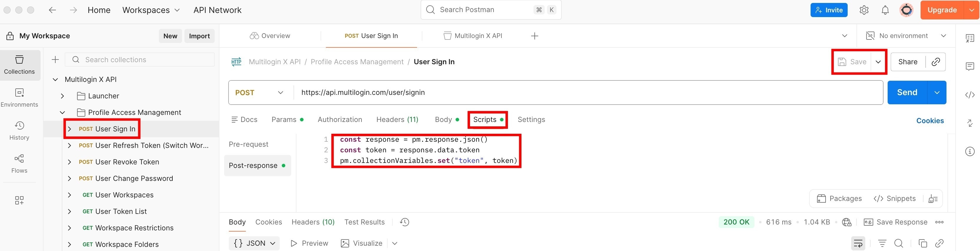The width and height of the screenshot is (980, 251).
Task: Click the plus icon to create new collection
Action: 55,60
